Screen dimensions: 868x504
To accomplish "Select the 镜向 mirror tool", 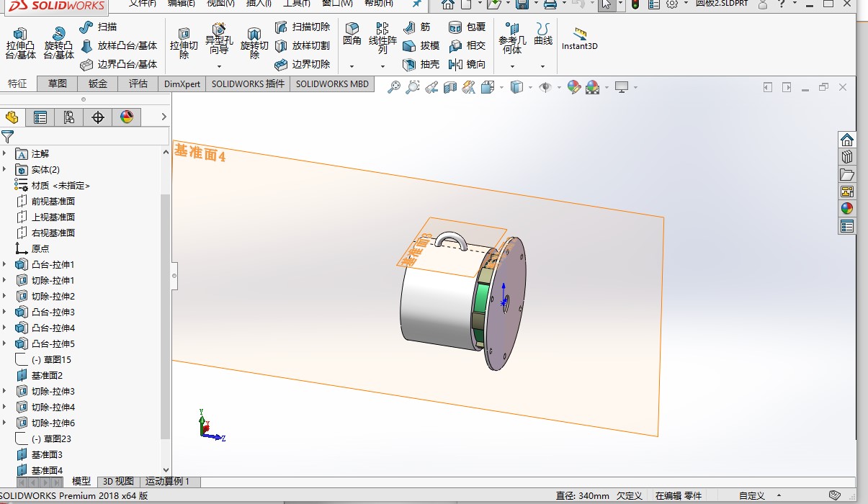I will point(467,64).
